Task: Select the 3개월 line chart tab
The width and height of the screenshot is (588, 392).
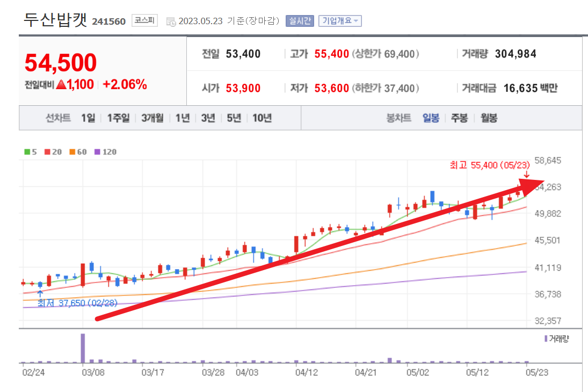Action: 153,118
